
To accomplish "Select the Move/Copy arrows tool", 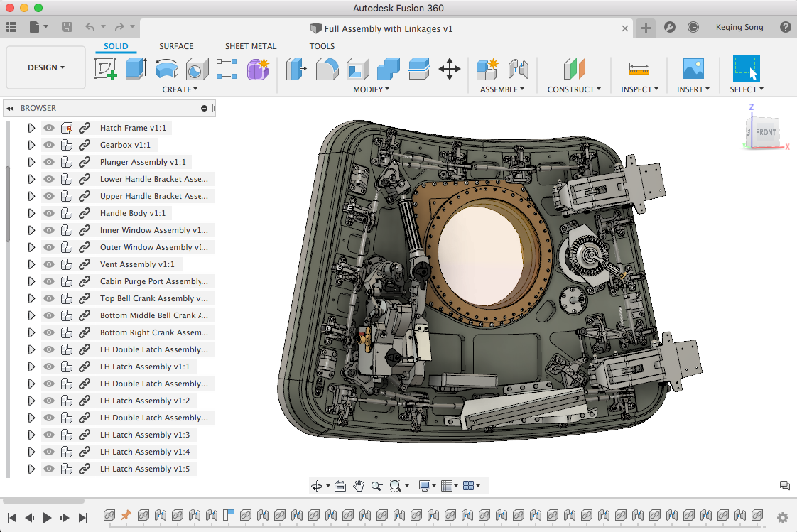I will (450, 69).
